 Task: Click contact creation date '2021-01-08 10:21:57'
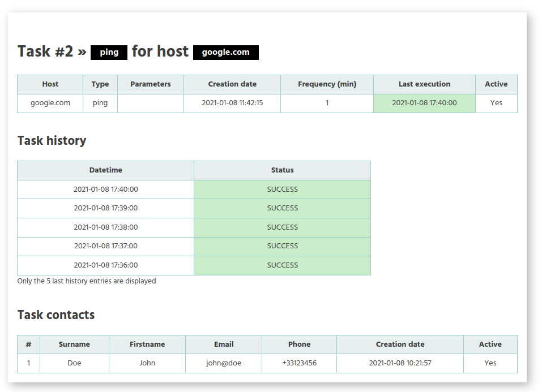tap(400, 363)
